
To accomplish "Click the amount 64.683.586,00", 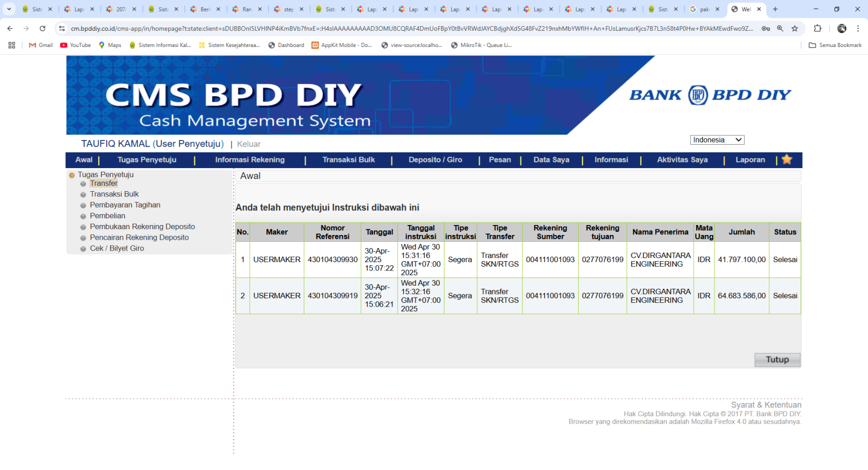I will click(742, 296).
